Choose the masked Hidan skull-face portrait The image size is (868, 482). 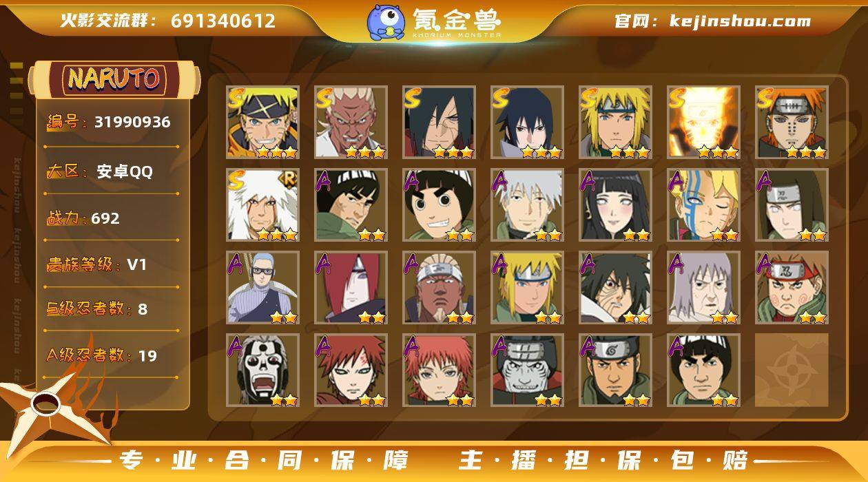point(262,370)
